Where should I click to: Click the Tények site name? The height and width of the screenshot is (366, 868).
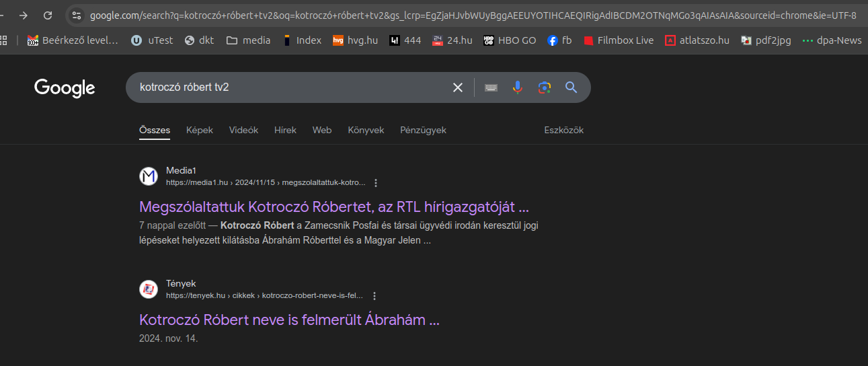point(181,284)
